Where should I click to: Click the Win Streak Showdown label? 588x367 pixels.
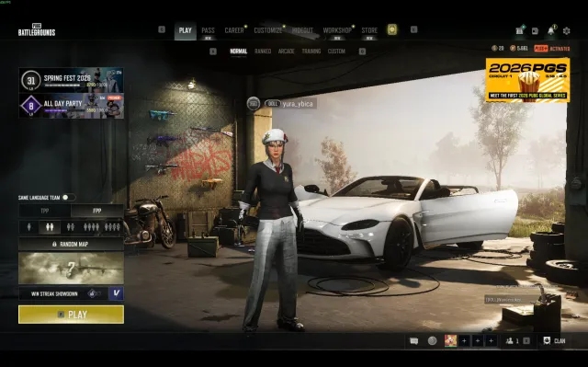tap(54, 293)
